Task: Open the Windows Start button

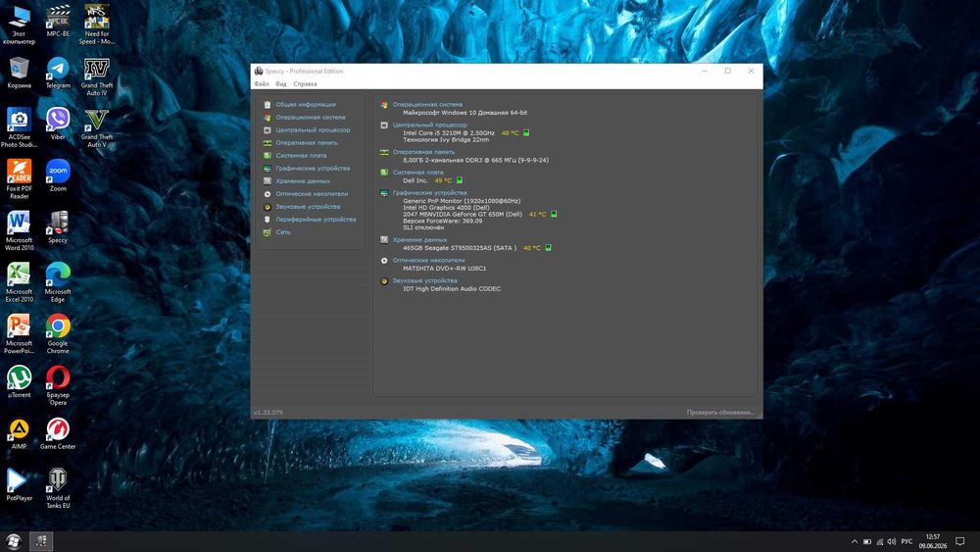Action: [x=14, y=541]
